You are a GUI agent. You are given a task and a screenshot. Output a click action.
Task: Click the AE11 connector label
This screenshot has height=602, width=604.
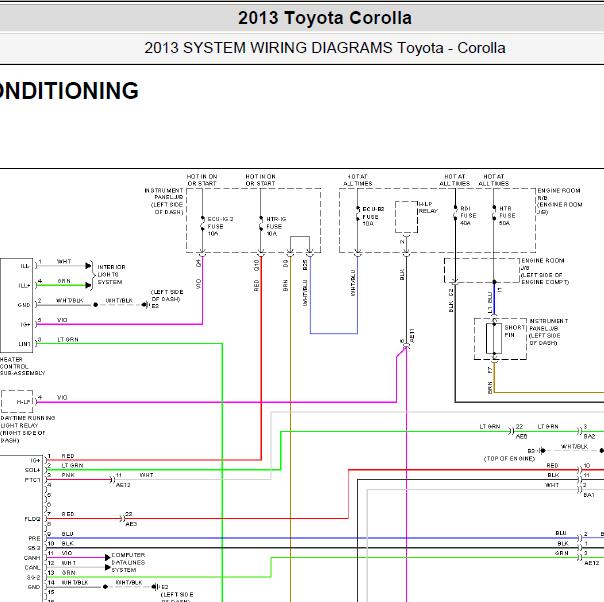click(x=412, y=336)
